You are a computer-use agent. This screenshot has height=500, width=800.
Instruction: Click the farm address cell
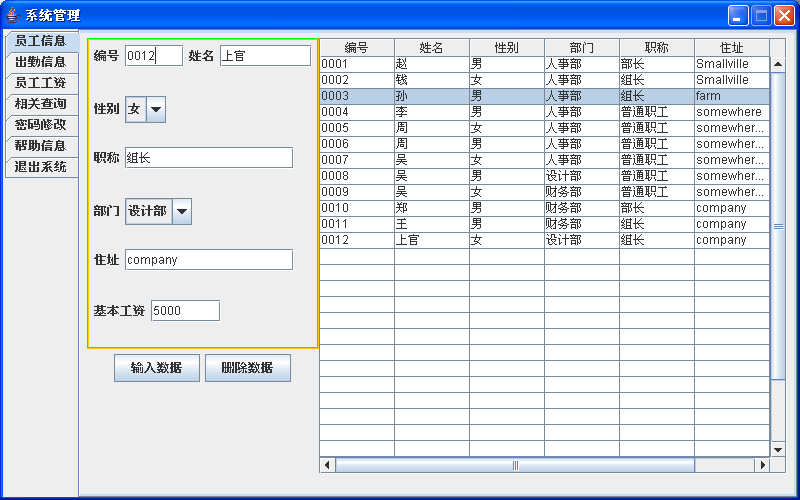[732, 96]
